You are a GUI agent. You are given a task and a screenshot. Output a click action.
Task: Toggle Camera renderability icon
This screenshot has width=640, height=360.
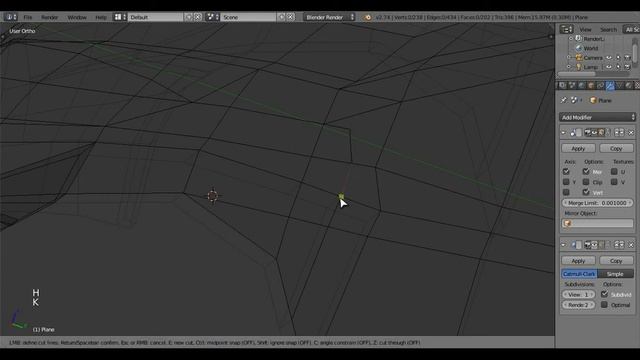click(x=627, y=58)
